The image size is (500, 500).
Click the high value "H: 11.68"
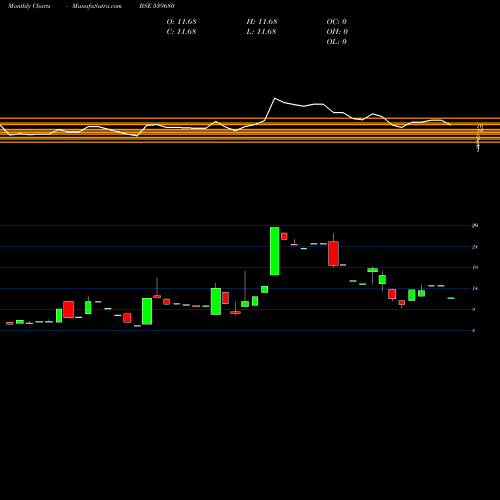[x=262, y=22]
